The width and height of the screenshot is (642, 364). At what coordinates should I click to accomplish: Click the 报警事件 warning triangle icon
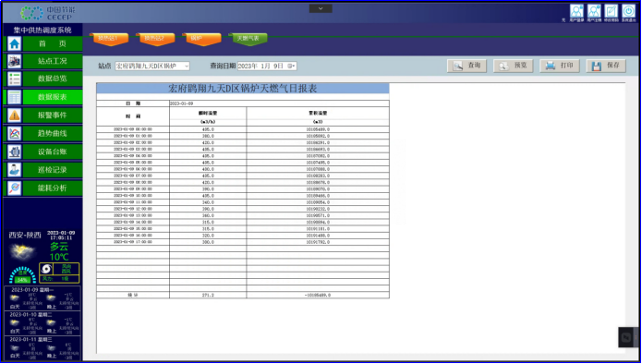[15, 115]
